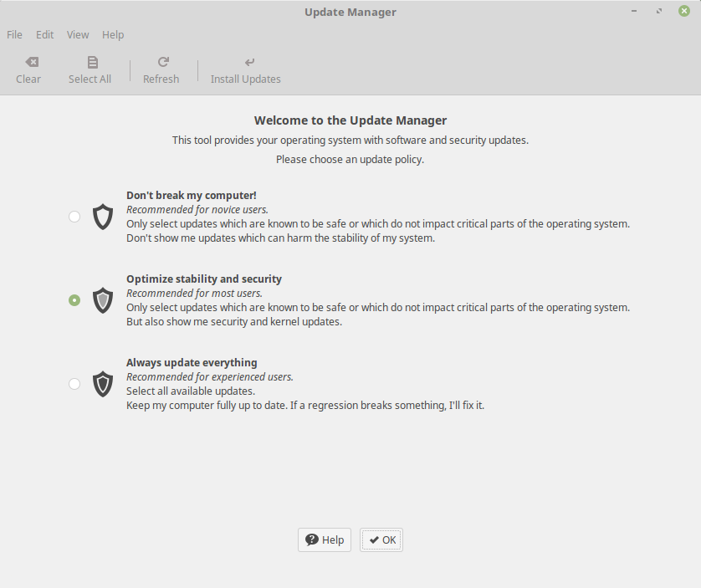Open the Edit menu
This screenshot has height=588, width=701.
point(44,35)
